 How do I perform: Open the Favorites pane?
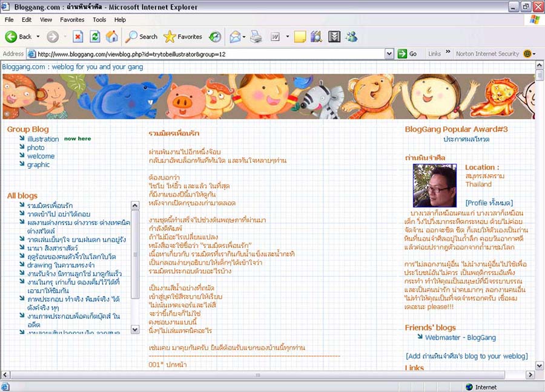point(183,36)
